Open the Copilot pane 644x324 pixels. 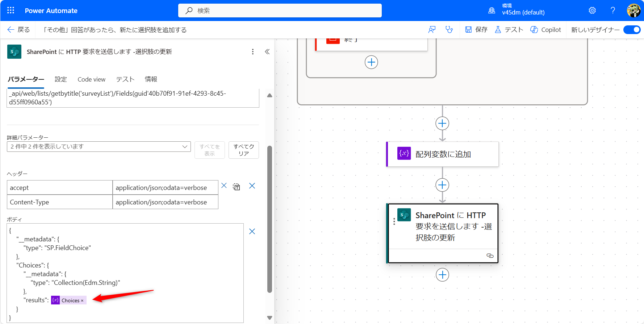pos(545,30)
